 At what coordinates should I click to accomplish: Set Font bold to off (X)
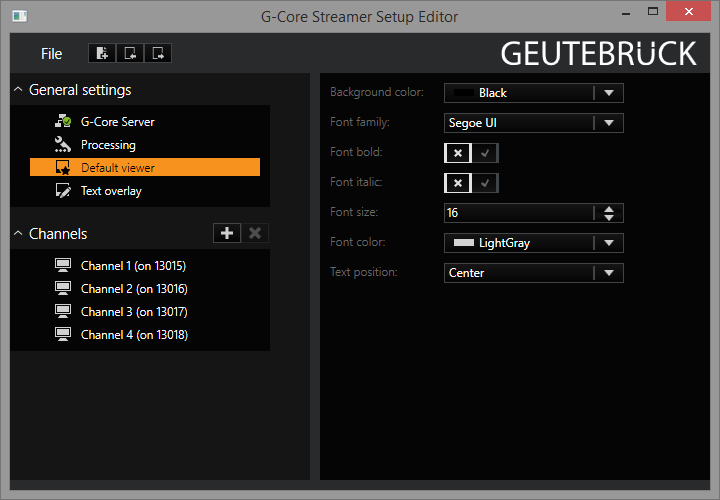(458, 153)
